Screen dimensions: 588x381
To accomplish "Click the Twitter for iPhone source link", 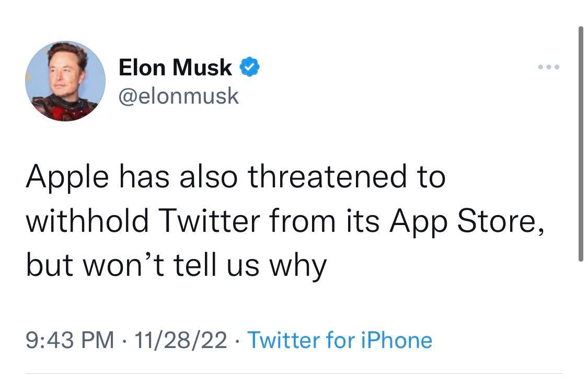I will point(339,340).
